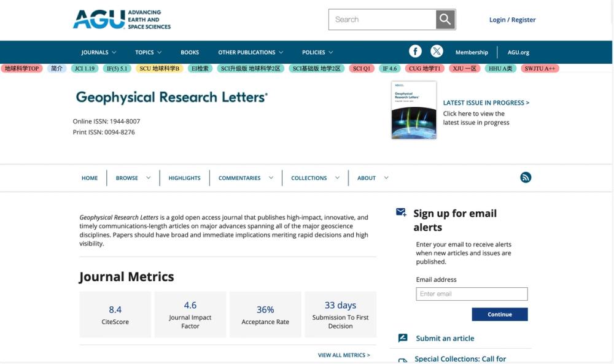
Task: Click the SCI升级版 地球科学2区 tag
Action: 251,69
